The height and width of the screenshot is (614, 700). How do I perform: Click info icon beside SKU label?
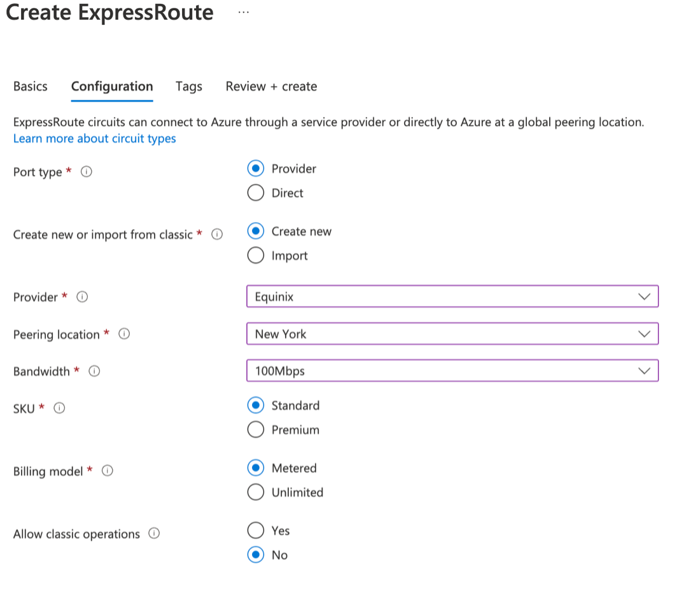coord(59,408)
